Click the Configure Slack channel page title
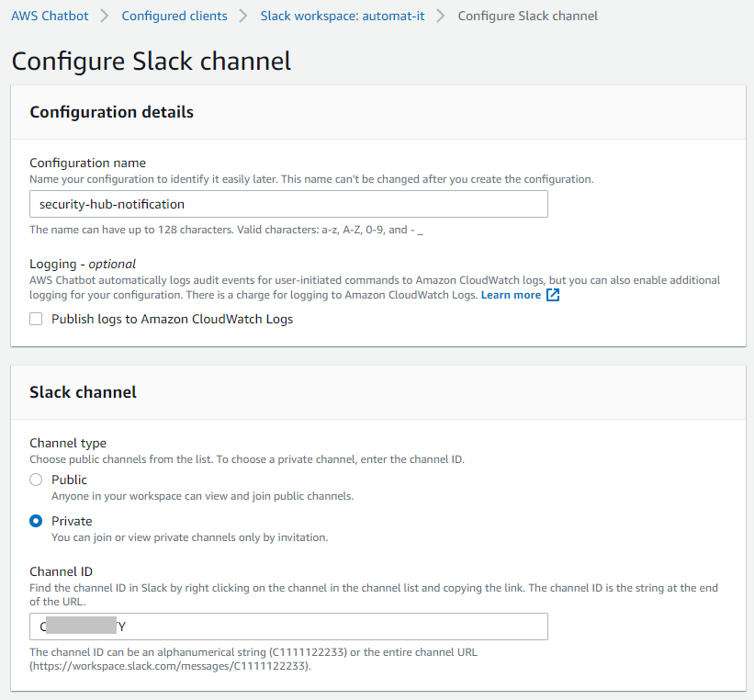This screenshot has width=754, height=700. (x=152, y=62)
